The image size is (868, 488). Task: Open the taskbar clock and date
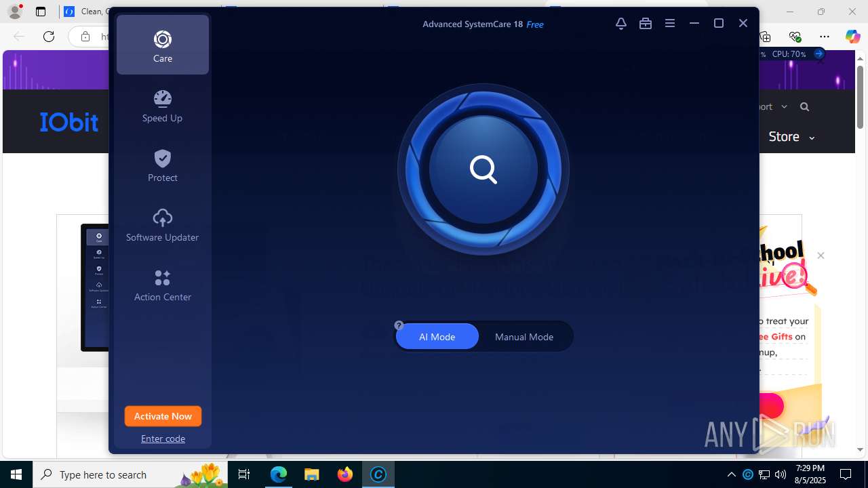click(x=810, y=474)
